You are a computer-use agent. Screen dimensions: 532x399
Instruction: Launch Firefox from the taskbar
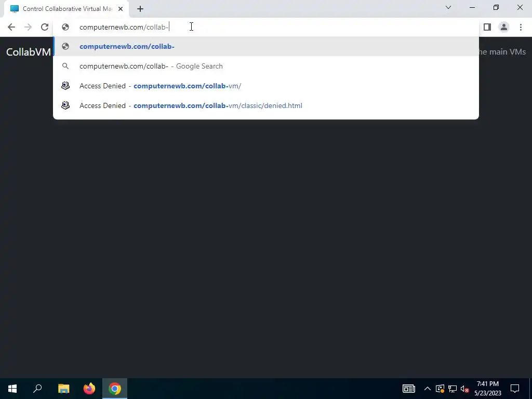89,389
